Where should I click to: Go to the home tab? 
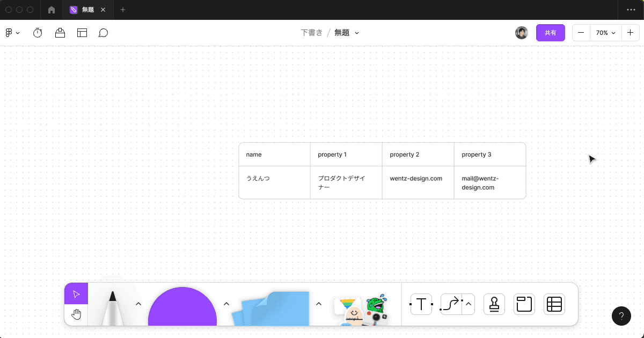point(52,10)
